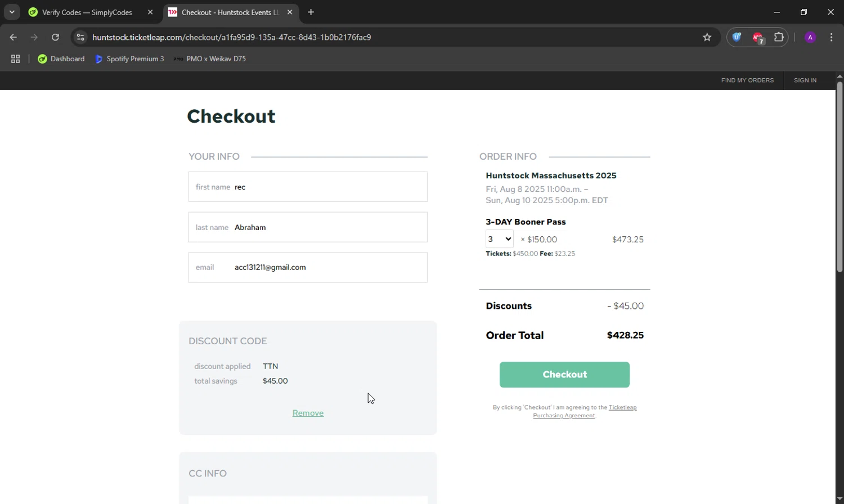Image resolution: width=844 pixels, height=504 pixels.
Task: Open the apps grid shortcut
Action: pyautogui.click(x=15, y=58)
